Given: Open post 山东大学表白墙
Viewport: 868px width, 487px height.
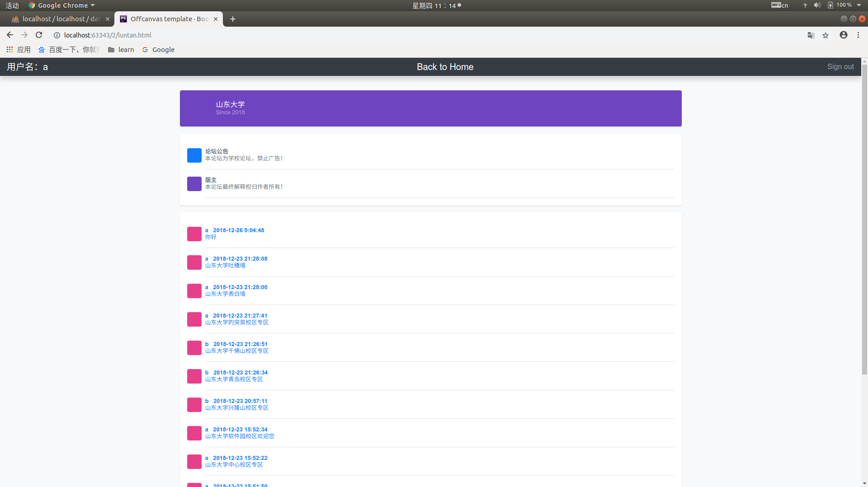Looking at the screenshot, I should point(225,294).
